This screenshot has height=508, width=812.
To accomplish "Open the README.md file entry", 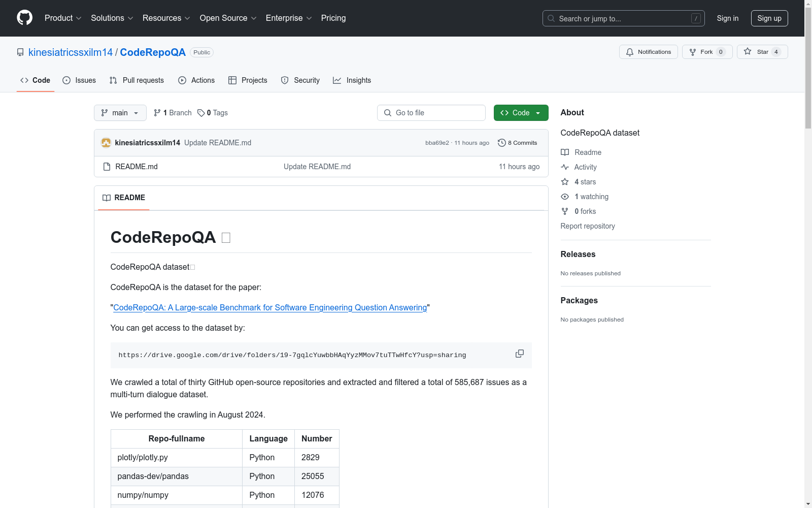I will [136, 167].
